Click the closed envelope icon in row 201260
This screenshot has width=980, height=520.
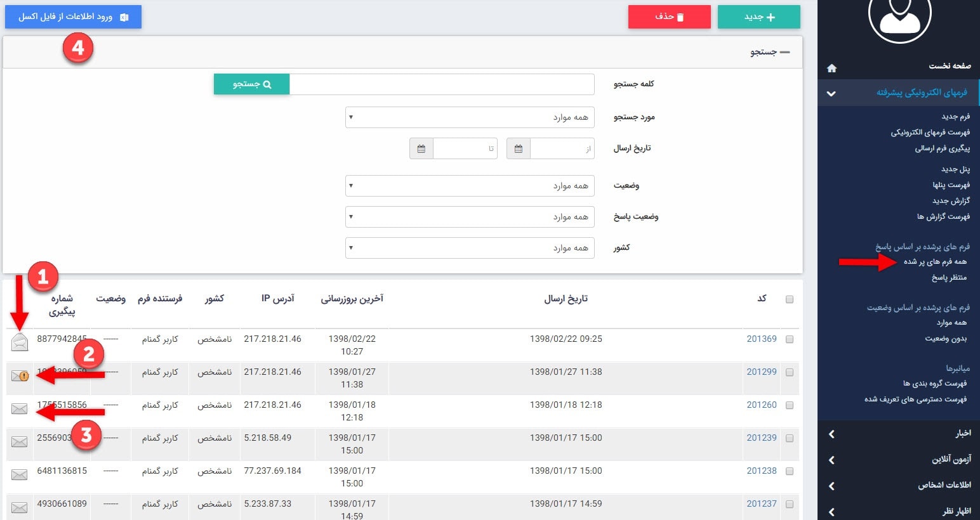point(20,409)
